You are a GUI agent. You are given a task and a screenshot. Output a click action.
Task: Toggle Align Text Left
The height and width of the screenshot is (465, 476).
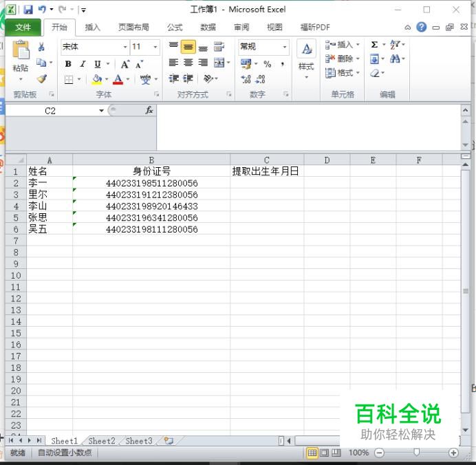(x=173, y=63)
